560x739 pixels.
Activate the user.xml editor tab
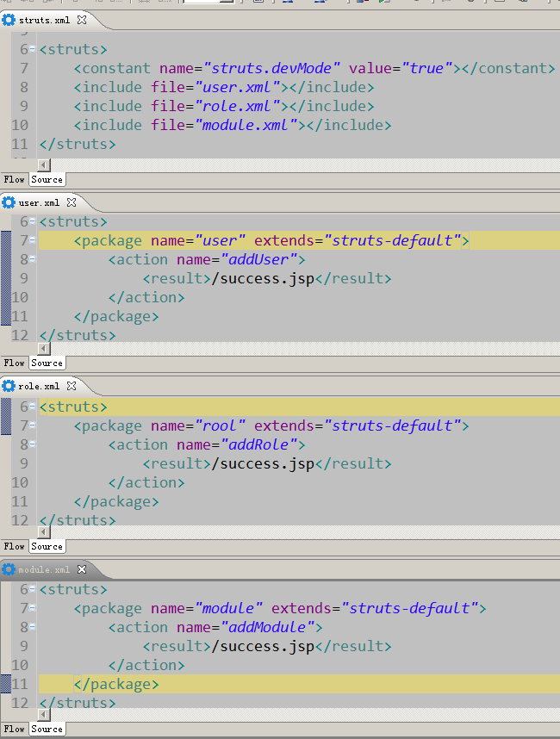[x=39, y=202]
